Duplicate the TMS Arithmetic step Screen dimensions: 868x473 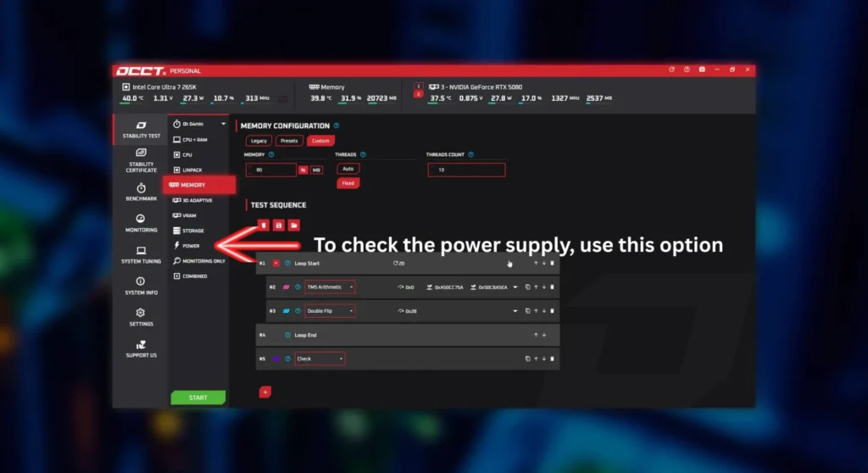(x=527, y=287)
